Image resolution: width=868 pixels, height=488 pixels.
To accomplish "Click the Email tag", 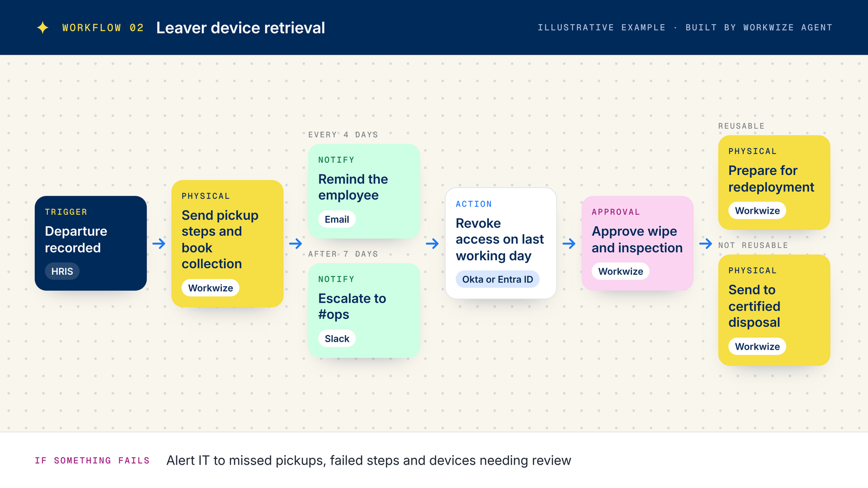I will tap(337, 219).
